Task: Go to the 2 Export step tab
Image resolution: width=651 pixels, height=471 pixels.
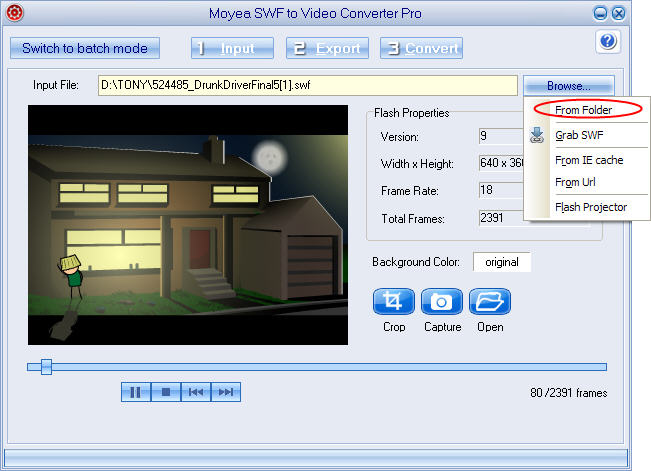Action: (x=327, y=48)
